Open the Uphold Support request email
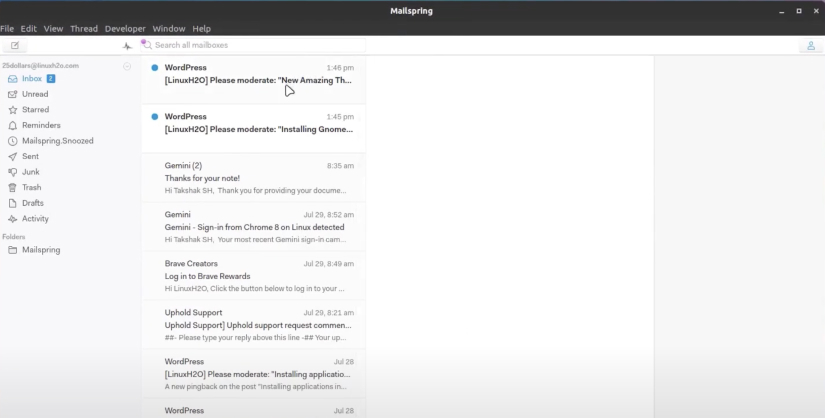The width and height of the screenshot is (825, 418). pyautogui.click(x=253, y=324)
